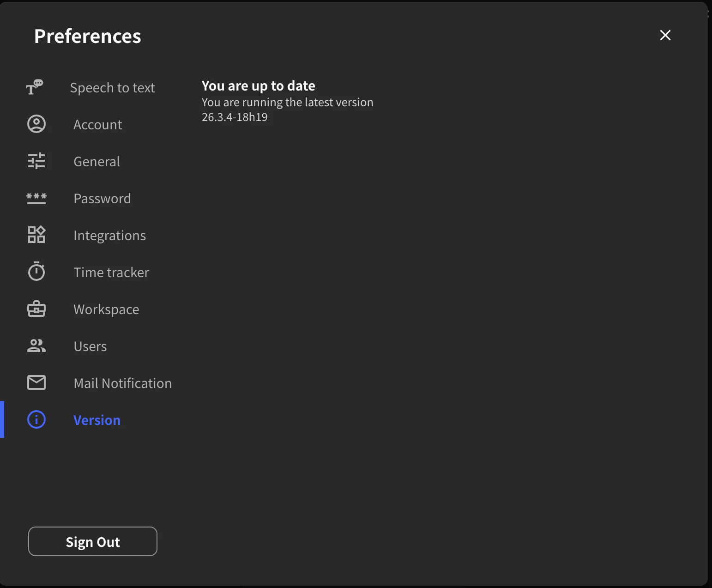Click the Workspace briefcase icon
Screen dimensions: 712x588
click(x=36, y=309)
